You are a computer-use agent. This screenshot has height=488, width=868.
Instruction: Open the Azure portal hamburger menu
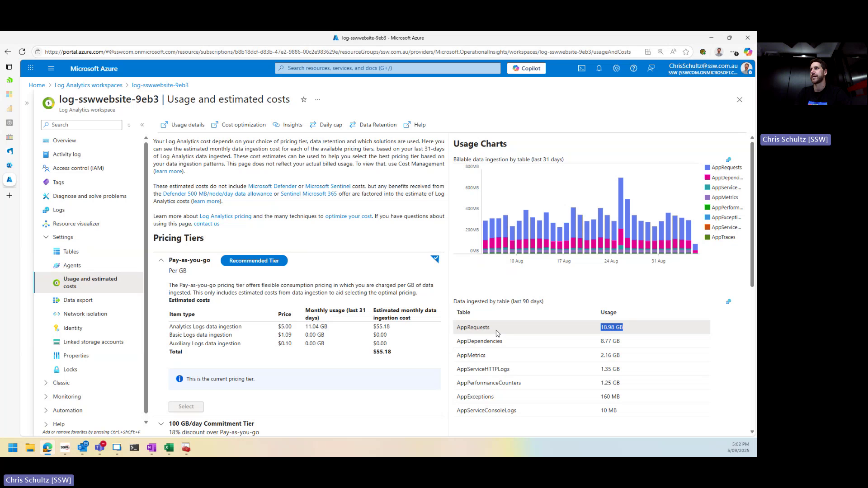tap(51, 68)
